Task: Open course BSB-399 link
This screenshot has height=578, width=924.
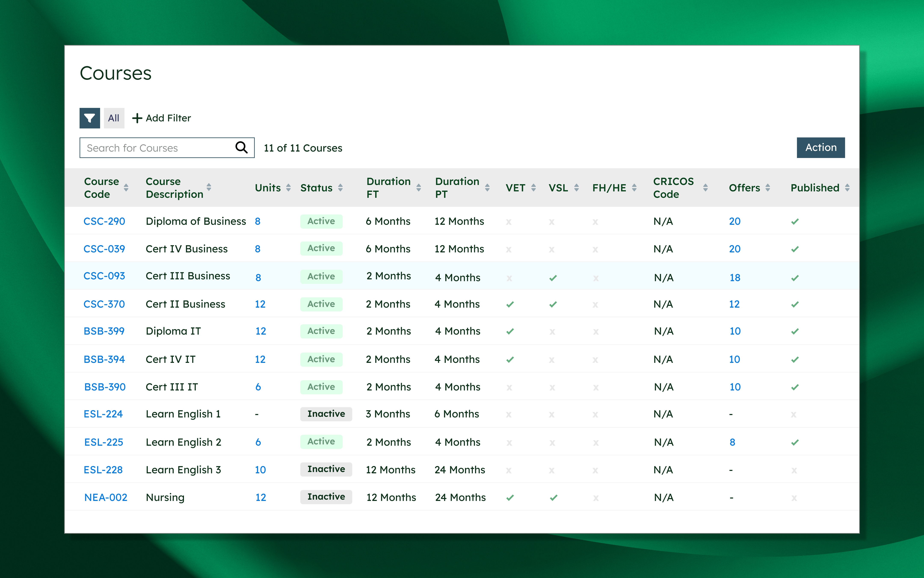Action: click(x=104, y=331)
